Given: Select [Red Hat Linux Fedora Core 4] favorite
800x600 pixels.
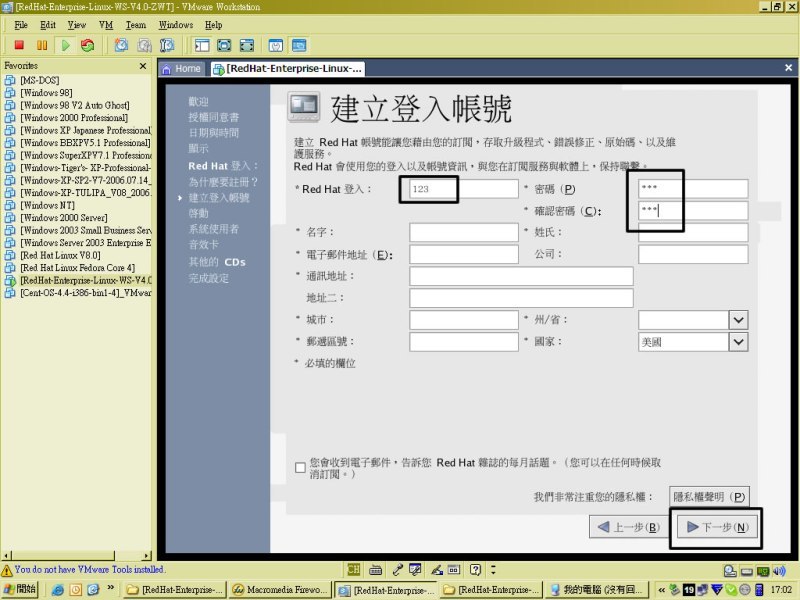Looking at the screenshot, I should (x=70, y=268).
